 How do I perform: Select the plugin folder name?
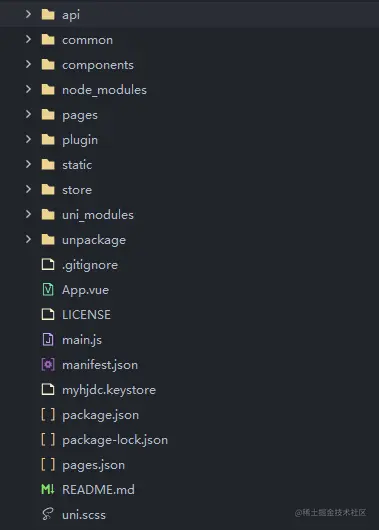tap(80, 140)
